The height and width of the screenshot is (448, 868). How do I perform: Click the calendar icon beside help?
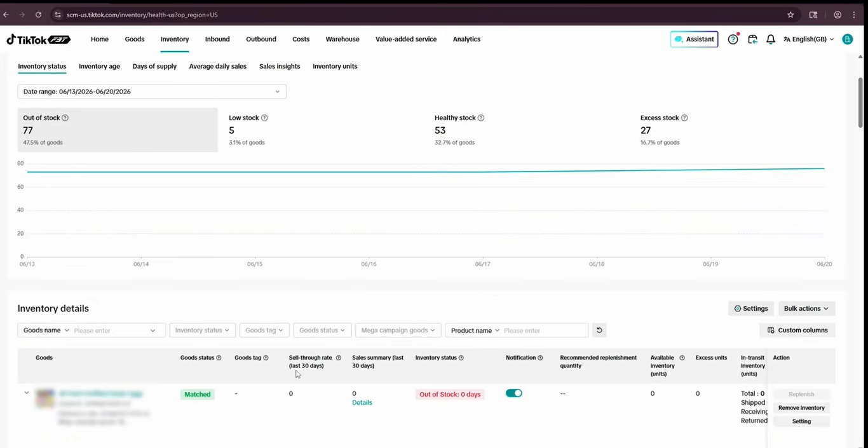tap(752, 39)
